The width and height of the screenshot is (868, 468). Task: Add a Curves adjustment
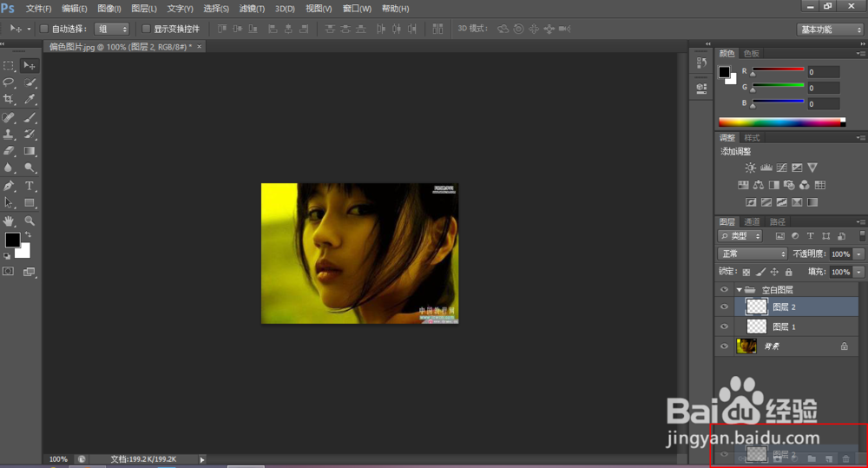click(x=782, y=168)
